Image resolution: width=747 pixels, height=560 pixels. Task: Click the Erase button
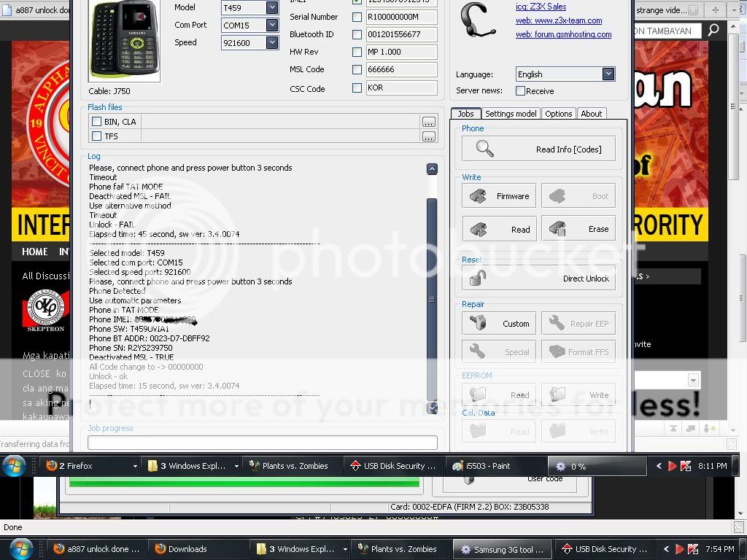click(x=578, y=229)
